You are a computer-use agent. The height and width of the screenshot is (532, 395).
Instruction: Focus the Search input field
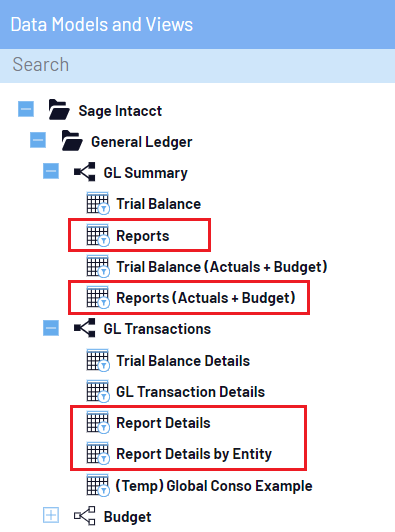pos(198,65)
